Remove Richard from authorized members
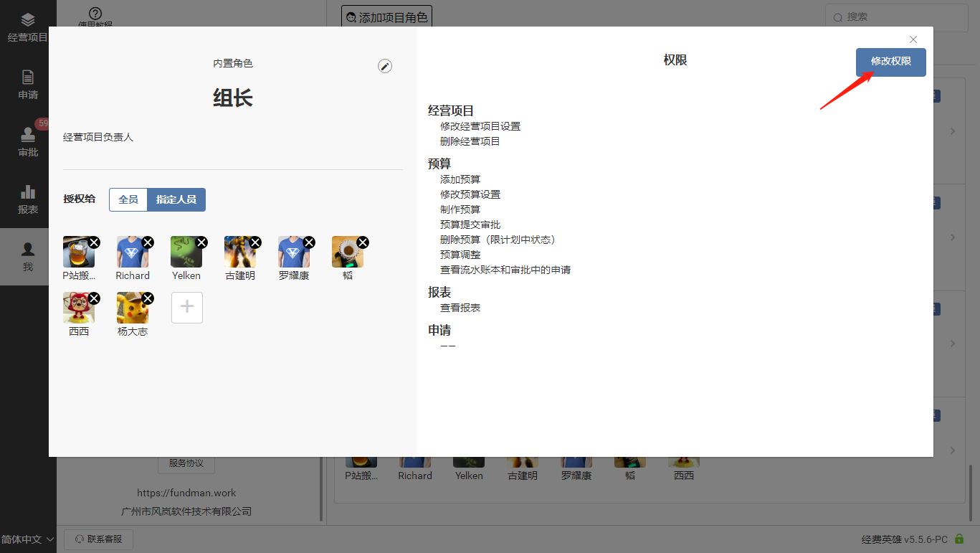980x553 pixels. [x=148, y=242]
